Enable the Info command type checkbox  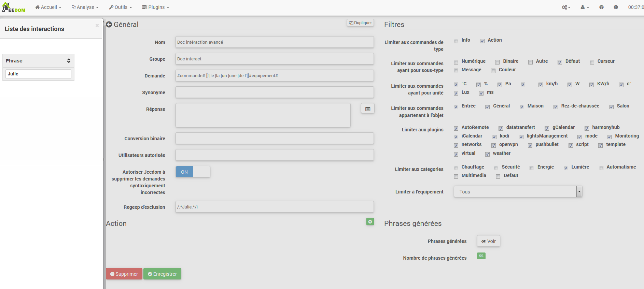point(456,41)
